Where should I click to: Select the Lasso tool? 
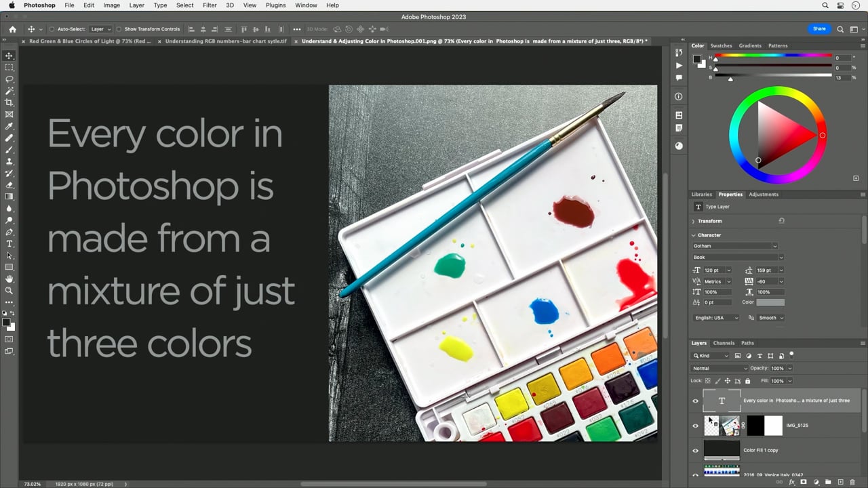[9, 79]
